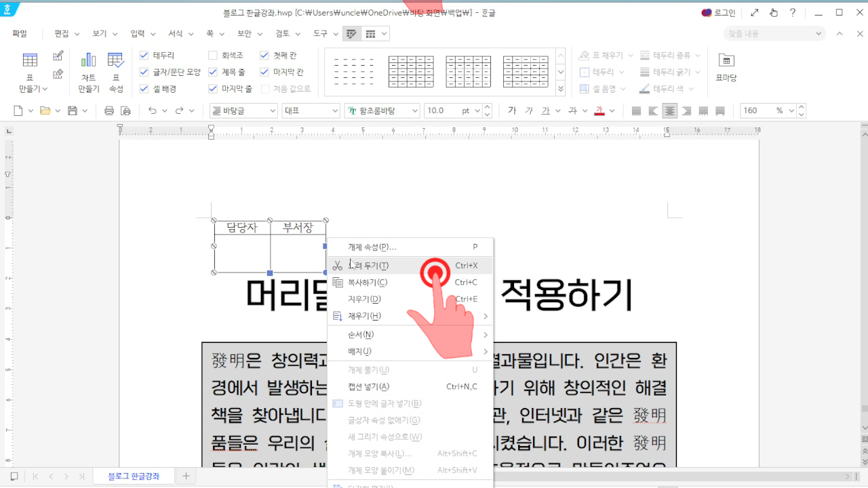Select the draw table pencil icon

(58, 56)
